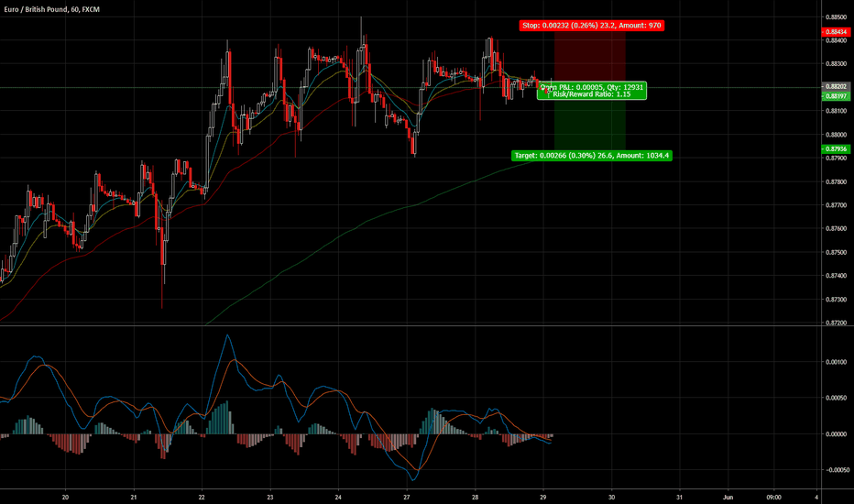Image resolution: width=854 pixels, height=504 pixels.
Task: Click the 0.87400 price axis label
Action: tap(836, 276)
